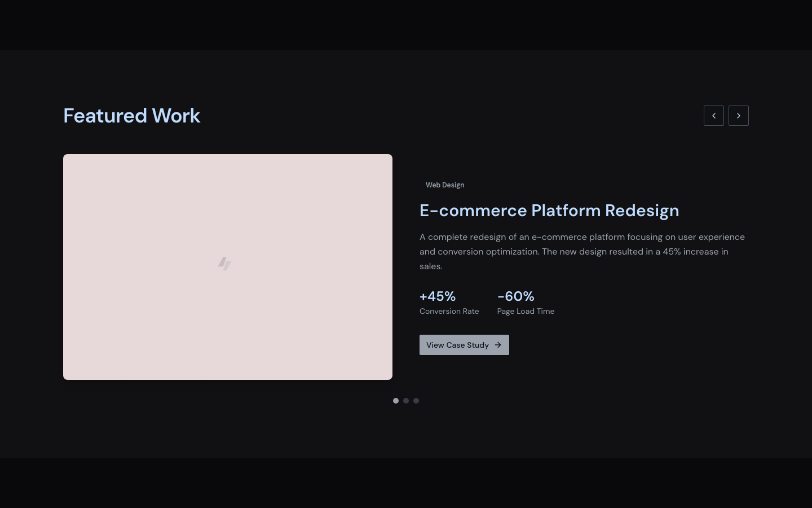Click the E-commerce project thumbnail
The height and width of the screenshot is (508, 812).
coord(228,266)
